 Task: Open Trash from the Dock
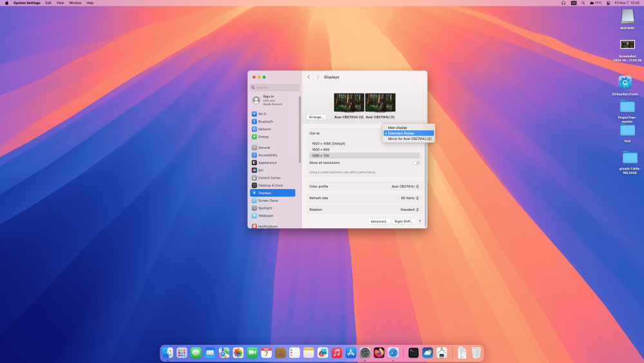tap(476, 353)
